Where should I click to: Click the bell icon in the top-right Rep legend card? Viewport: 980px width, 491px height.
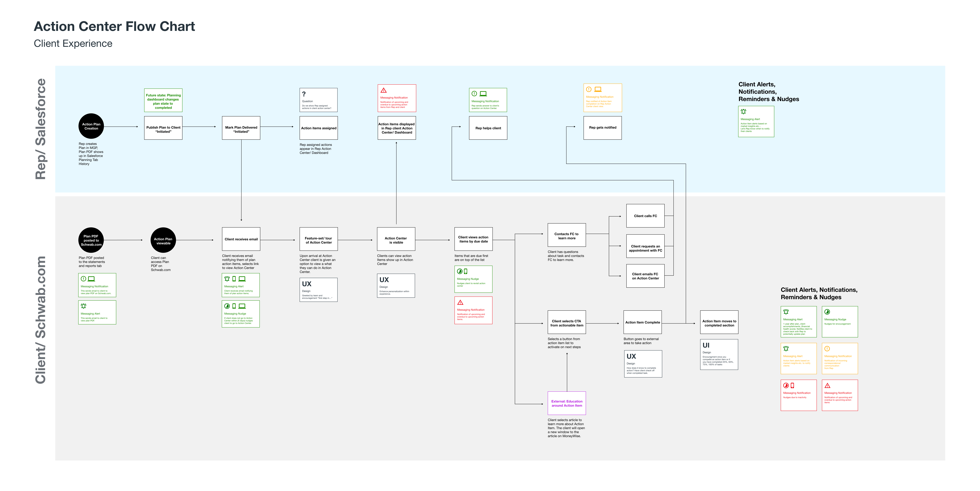(x=743, y=111)
